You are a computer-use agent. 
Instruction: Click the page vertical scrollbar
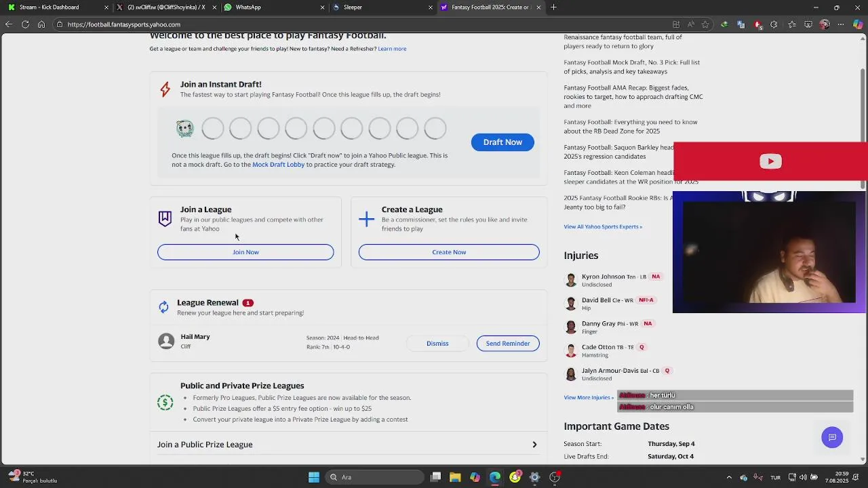(x=863, y=129)
